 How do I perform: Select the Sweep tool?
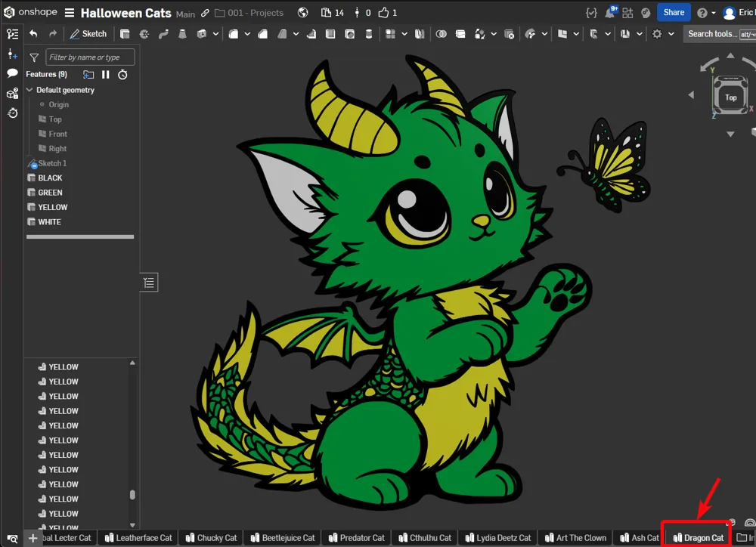(x=163, y=34)
